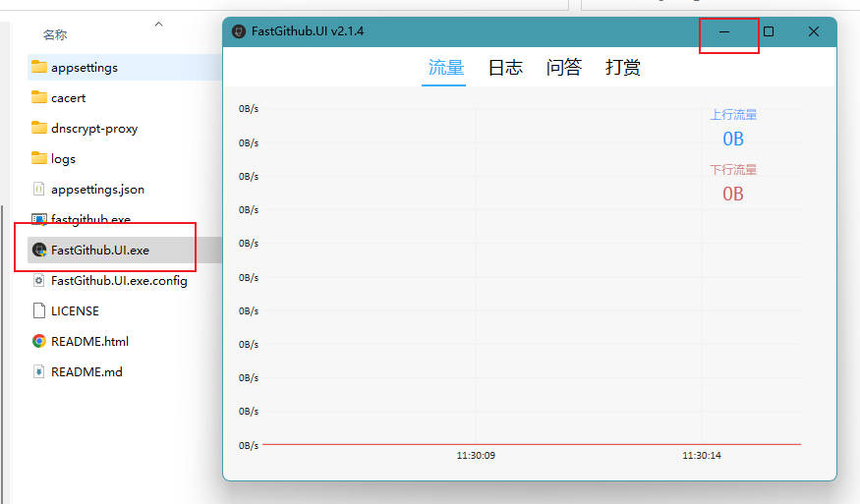Click the dnscrypt-proxy folder icon
Screen dimensions: 860x504
pos(39,129)
